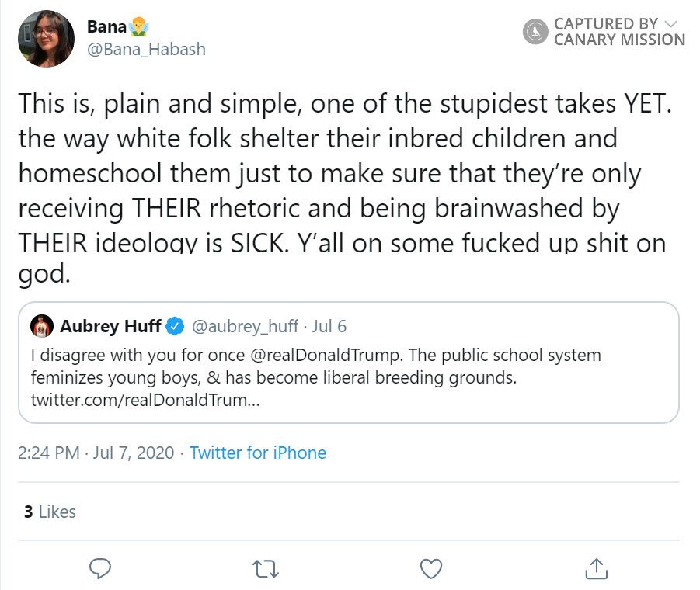The width and height of the screenshot is (700, 590).
Task: Open Aubrey Huff's small profile picture
Action: tap(43, 327)
